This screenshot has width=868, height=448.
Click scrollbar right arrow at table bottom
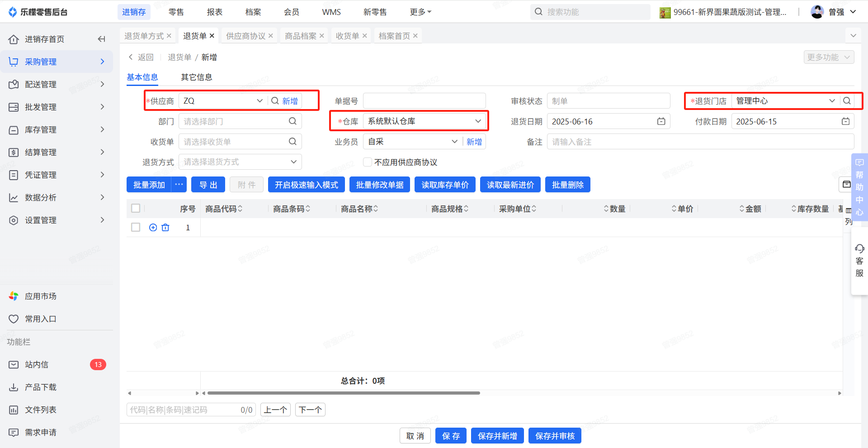click(x=840, y=393)
